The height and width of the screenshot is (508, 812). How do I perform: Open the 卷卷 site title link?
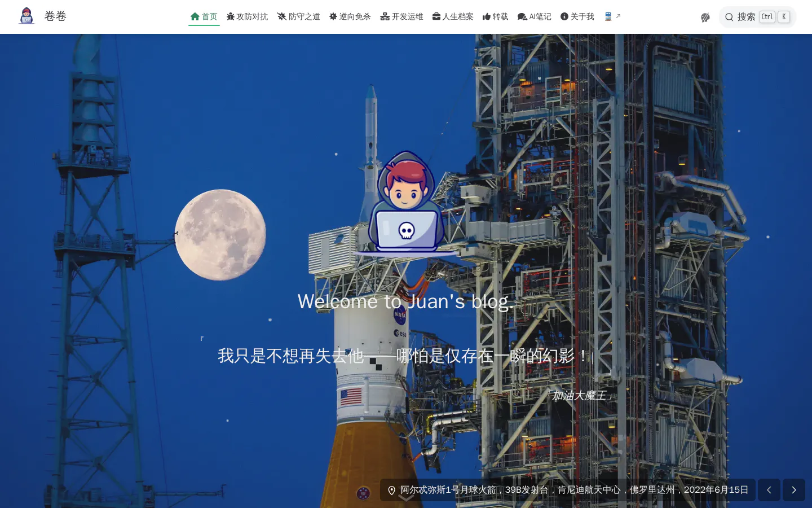click(x=55, y=16)
